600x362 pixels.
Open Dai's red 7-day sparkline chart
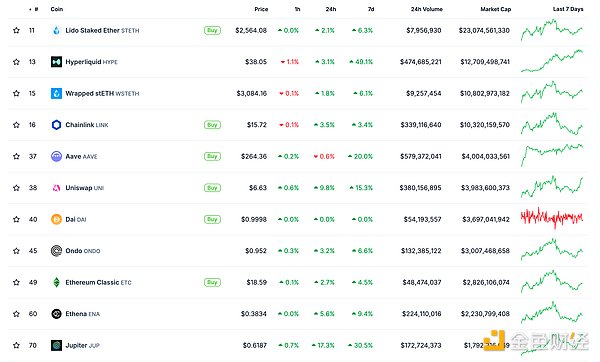pyautogui.click(x=551, y=218)
